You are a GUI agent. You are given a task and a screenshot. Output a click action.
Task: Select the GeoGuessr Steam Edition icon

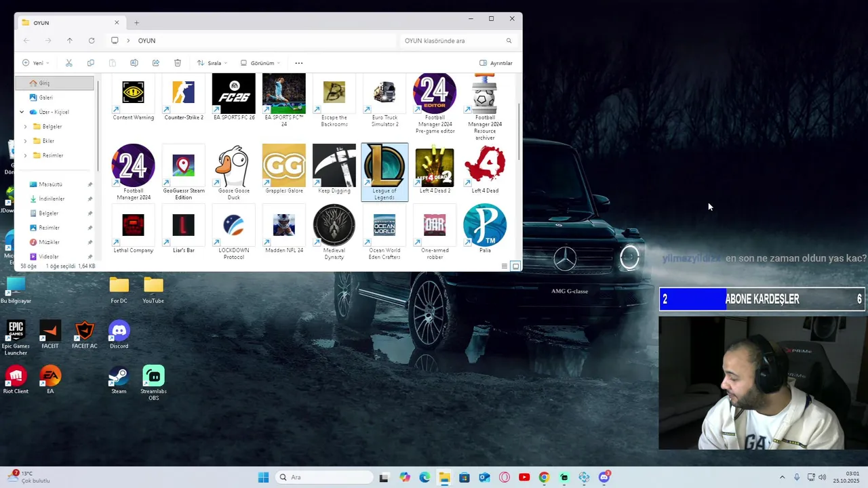click(x=183, y=172)
